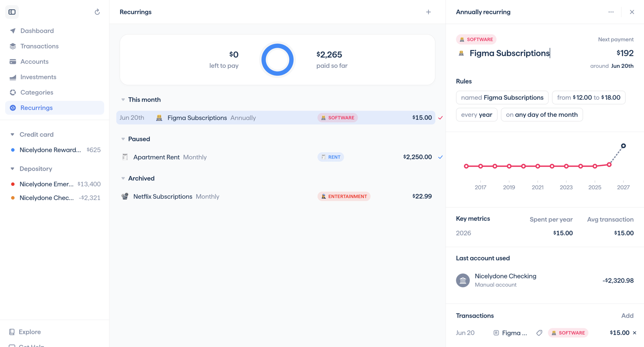Select the Netflix Subscriptions recurring row
Screen dimensions: 644x347
click(x=276, y=197)
